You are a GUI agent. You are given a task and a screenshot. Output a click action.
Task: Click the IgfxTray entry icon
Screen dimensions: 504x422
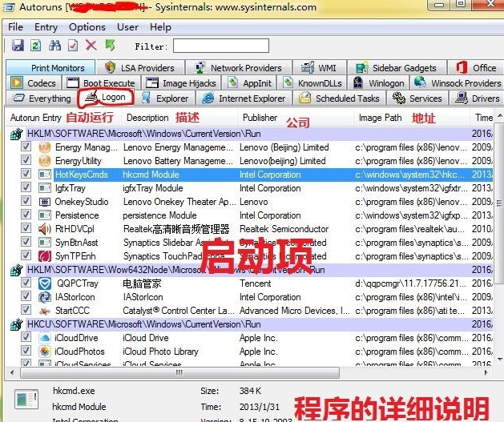click(45, 188)
